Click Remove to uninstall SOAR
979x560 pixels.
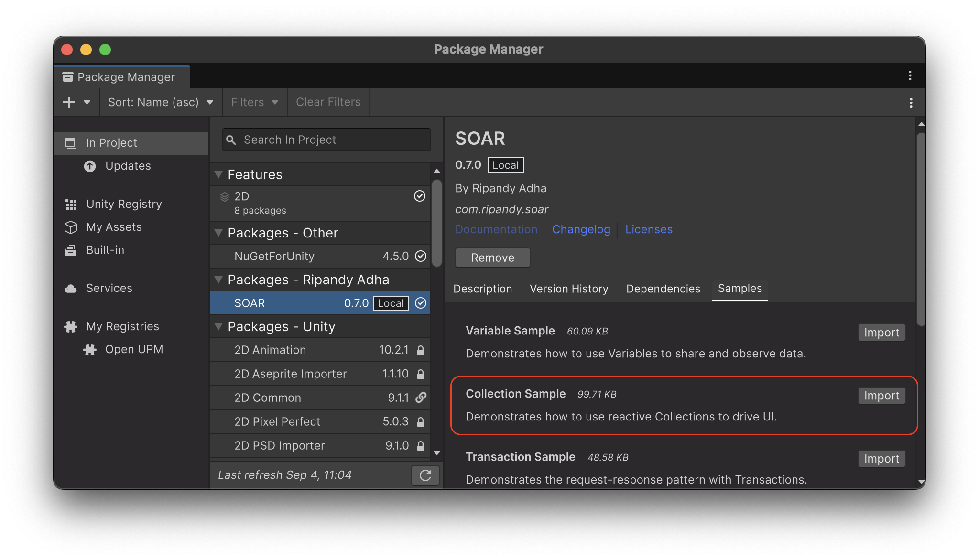(x=492, y=258)
